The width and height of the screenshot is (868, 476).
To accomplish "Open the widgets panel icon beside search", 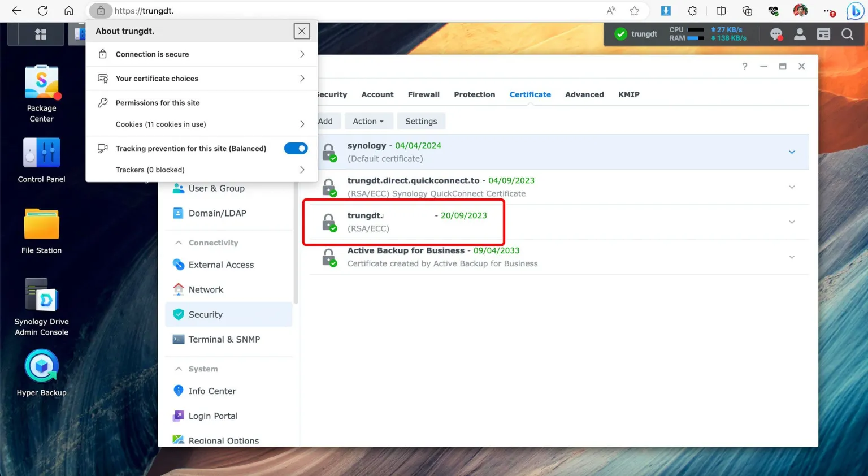I will click(823, 34).
